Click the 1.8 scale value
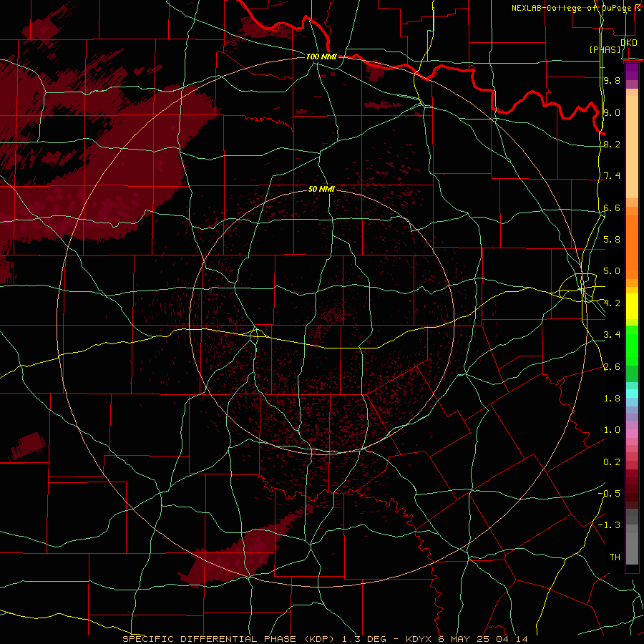 click(x=612, y=399)
